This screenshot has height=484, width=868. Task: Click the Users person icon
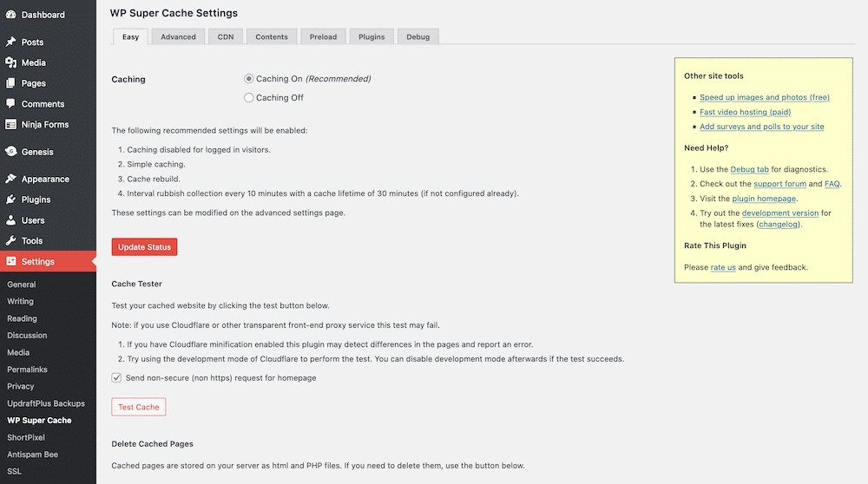[10, 220]
